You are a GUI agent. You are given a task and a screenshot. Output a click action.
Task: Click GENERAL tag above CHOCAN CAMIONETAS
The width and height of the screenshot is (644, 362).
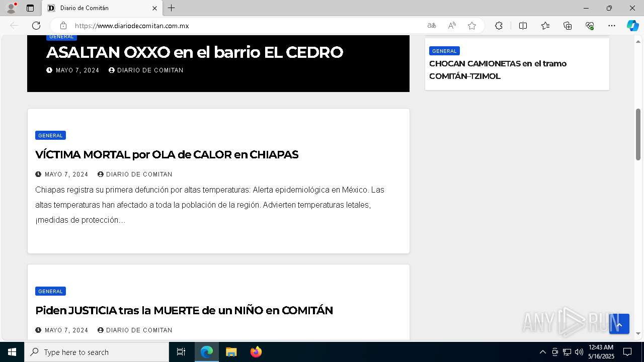click(x=444, y=51)
